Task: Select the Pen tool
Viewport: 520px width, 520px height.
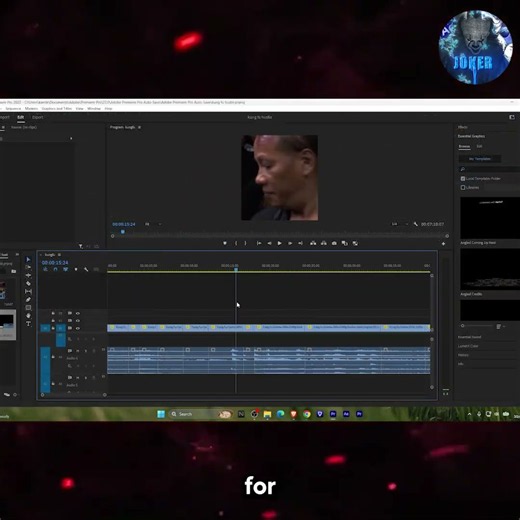Action: point(28,299)
